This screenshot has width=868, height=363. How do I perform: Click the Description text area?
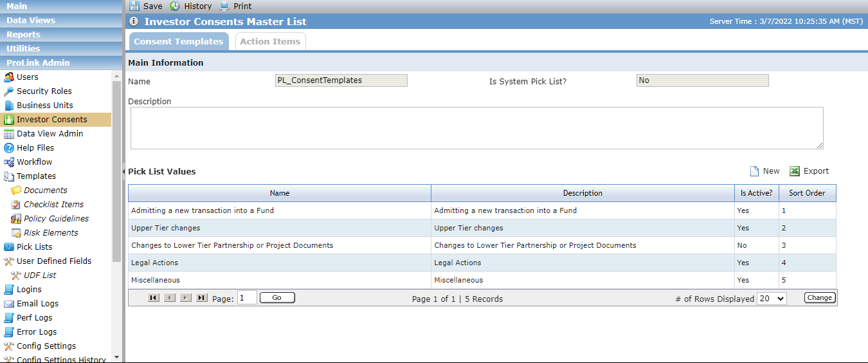pos(477,128)
